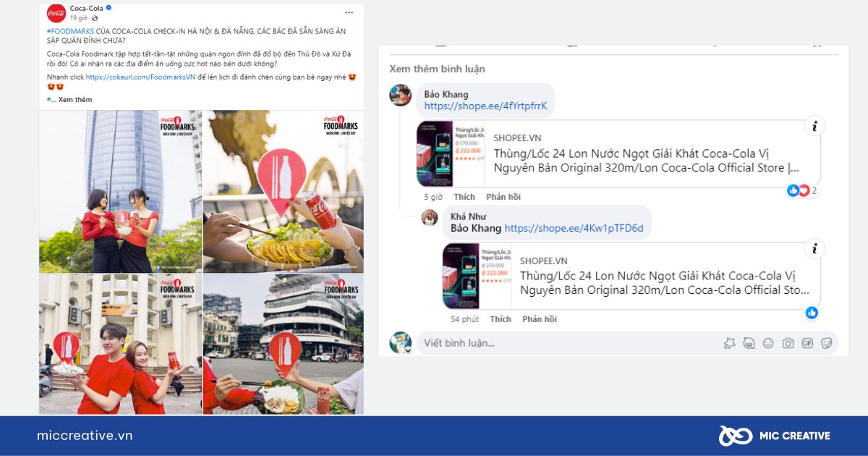This screenshot has width=868, height=456.
Task: Like Khả Như's reply with Thích
Action: [x=501, y=319]
